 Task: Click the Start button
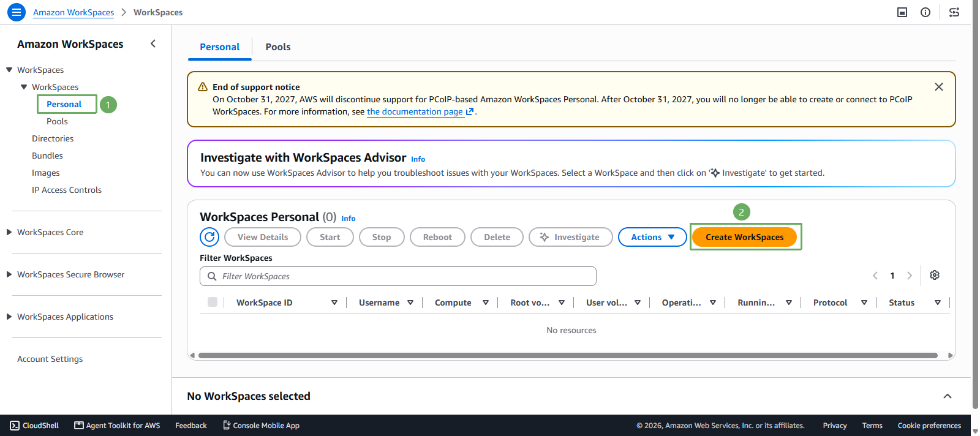(x=330, y=237)
